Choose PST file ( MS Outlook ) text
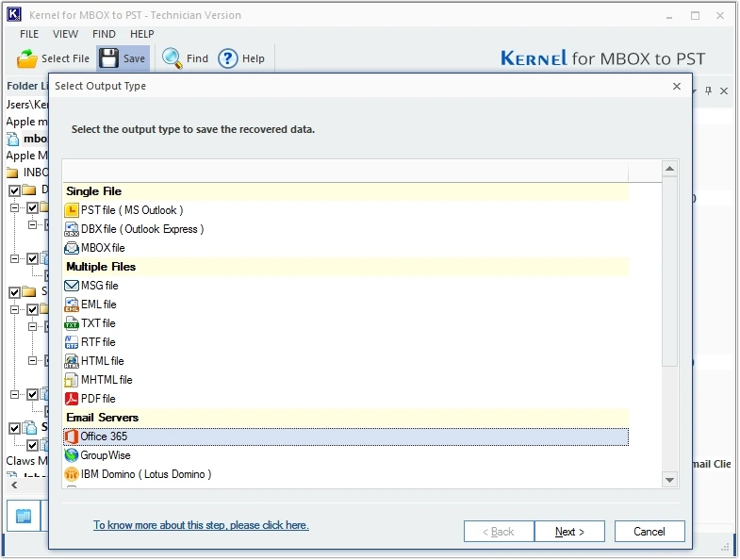The width and height of the screenshot is (740, 560). pos(132,210)
